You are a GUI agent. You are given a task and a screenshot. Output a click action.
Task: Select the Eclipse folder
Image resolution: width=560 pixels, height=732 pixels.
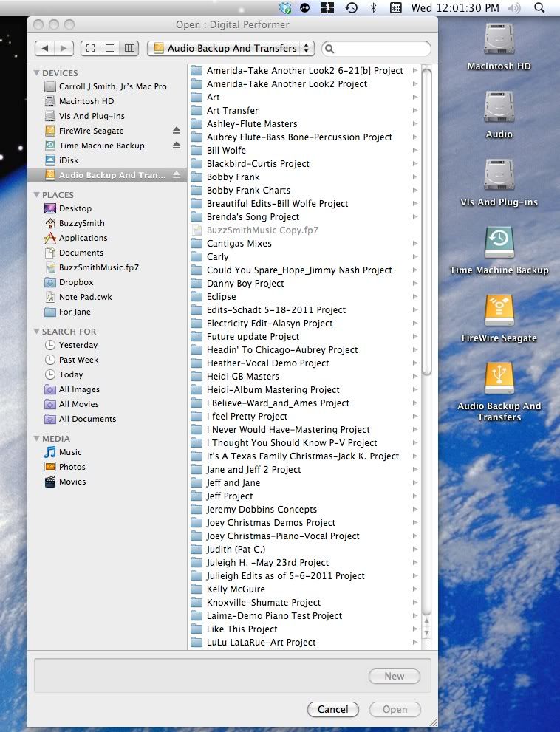coord(304,296)
